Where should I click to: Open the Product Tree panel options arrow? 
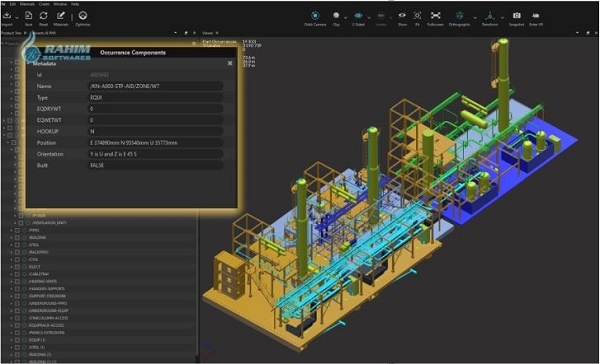click(175, 33)
